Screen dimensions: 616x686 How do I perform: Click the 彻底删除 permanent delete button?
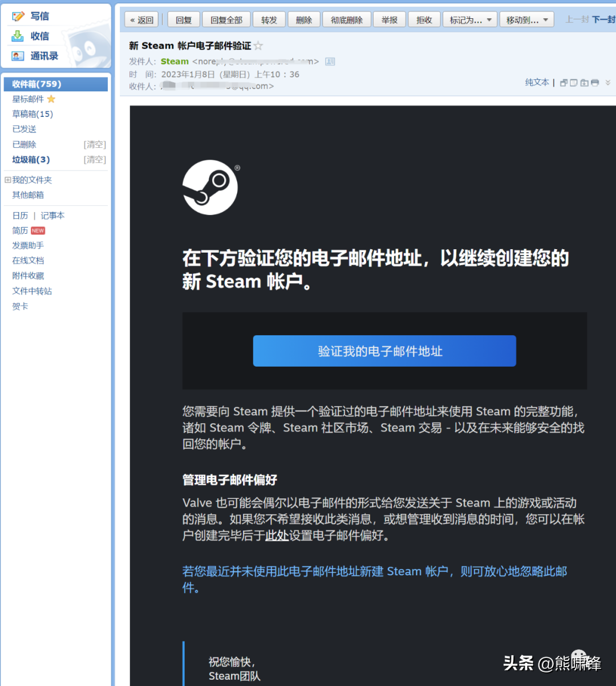(347, 20)
